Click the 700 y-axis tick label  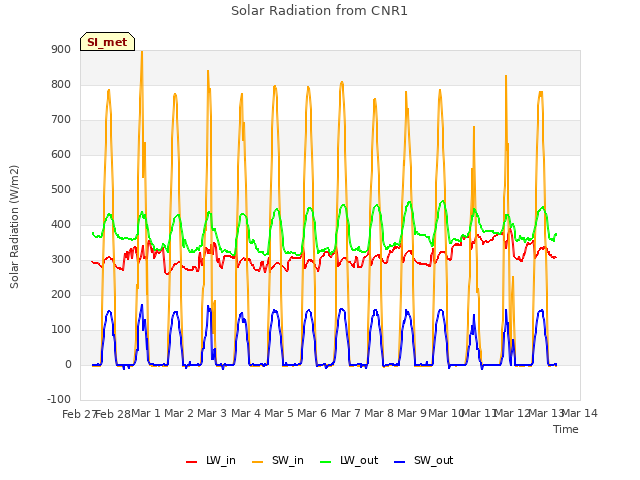click(x=61, y=120)
